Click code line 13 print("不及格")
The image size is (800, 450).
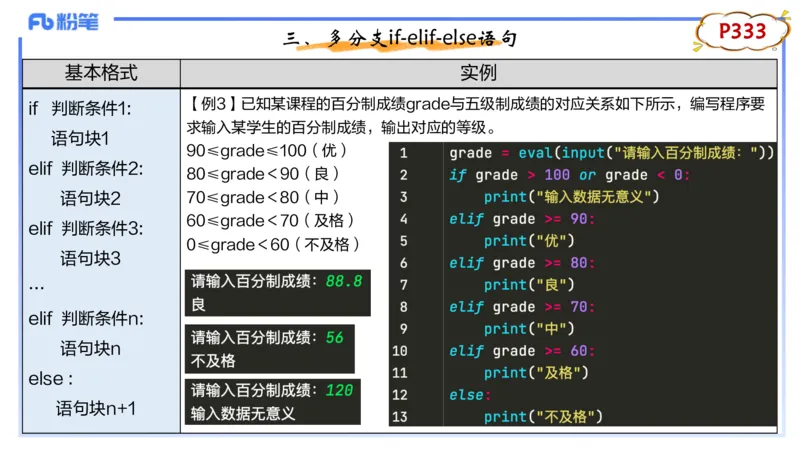pyautogui.click(x=543, y=417)
